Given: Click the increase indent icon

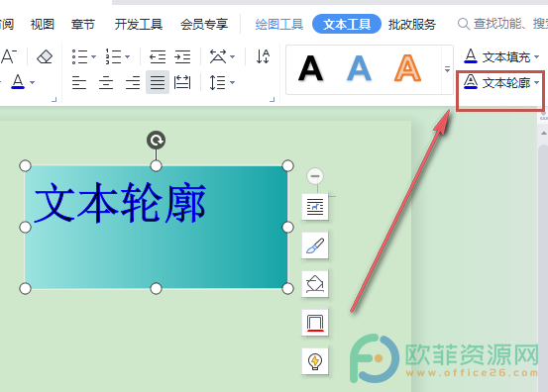Looking at the screenshot, I should [182, 56].
